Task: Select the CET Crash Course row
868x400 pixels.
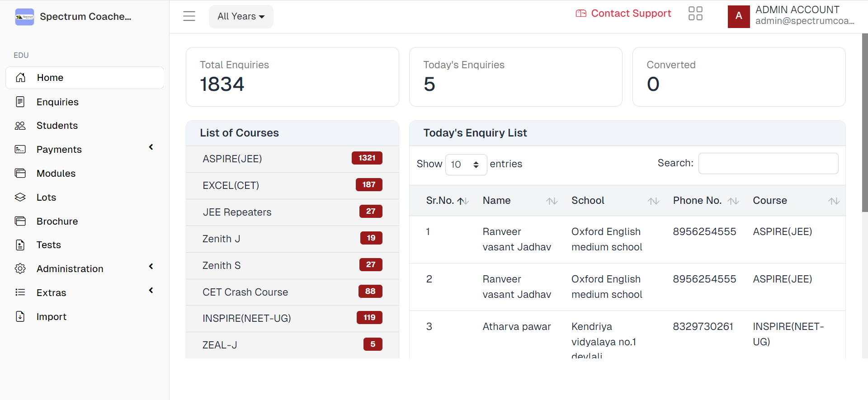Action: (292, 292)
